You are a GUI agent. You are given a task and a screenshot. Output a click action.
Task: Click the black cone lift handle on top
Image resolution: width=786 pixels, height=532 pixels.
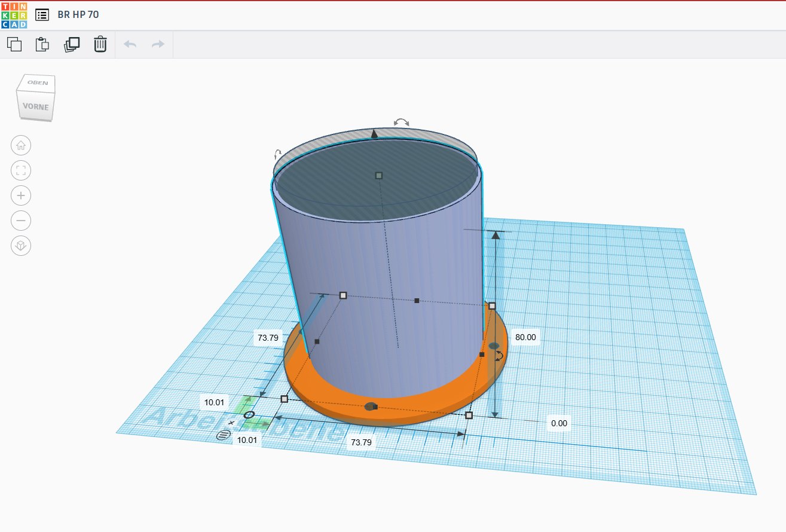coord(374,133)
